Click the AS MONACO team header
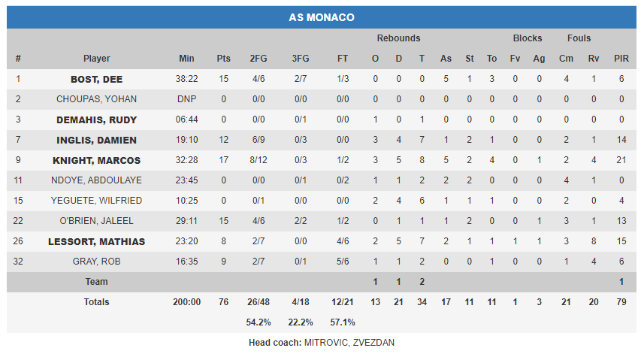644x357 pixels. [x=322, y=17]
